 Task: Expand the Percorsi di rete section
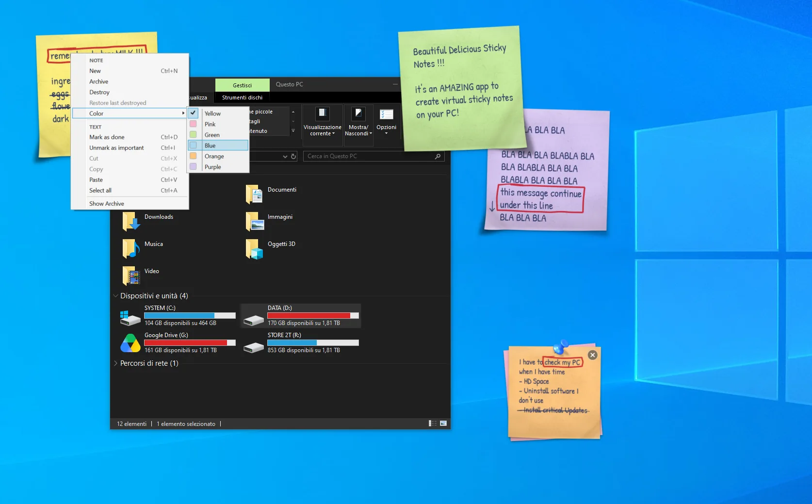pos(115,363)
